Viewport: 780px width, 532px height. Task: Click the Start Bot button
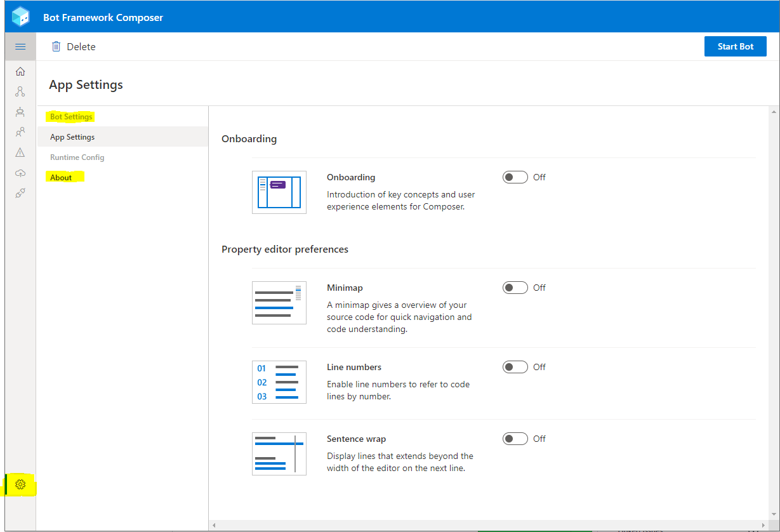pyautogui.click(x=735, y=46)
